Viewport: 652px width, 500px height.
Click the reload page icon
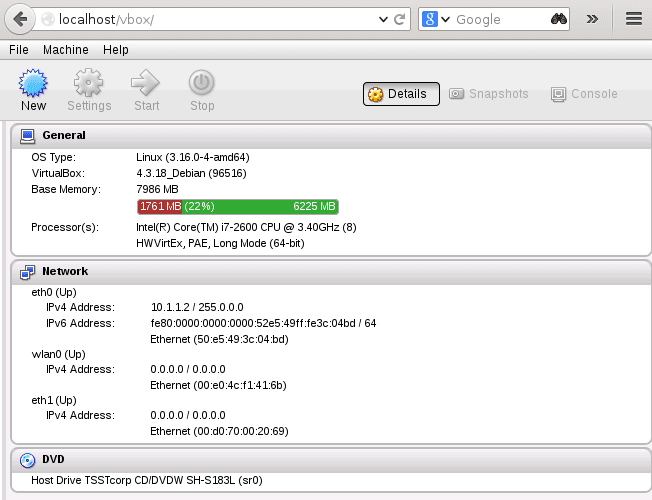400,19
